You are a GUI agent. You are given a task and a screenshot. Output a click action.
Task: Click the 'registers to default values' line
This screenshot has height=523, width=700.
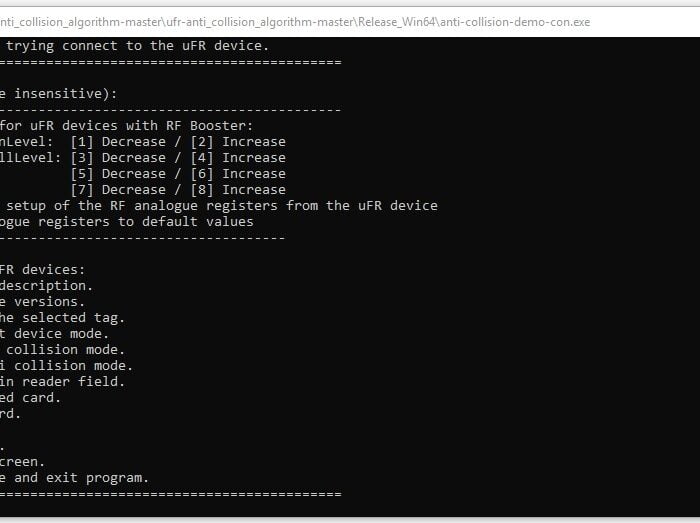pos(146,222)
